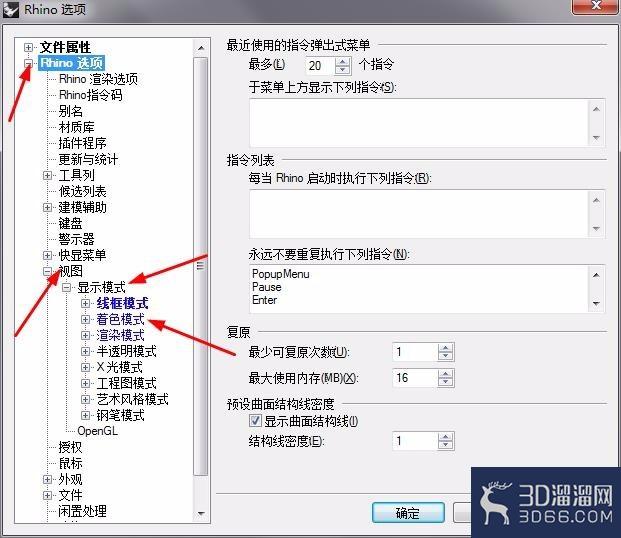Select the 线框模式 display mode
This screenshot has width=621, height=538.
[122, 303]
